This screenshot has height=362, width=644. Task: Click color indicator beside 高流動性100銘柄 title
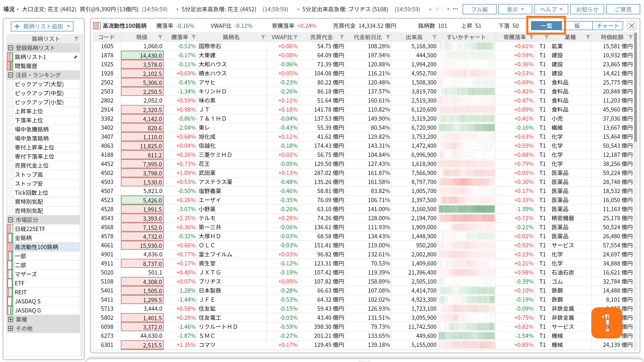tap(97, 26)
